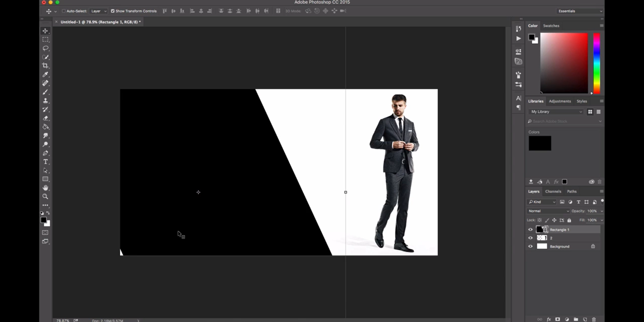Open the Paragraph panel icon
The image size is (644, 322).
(x=519, y=108)
